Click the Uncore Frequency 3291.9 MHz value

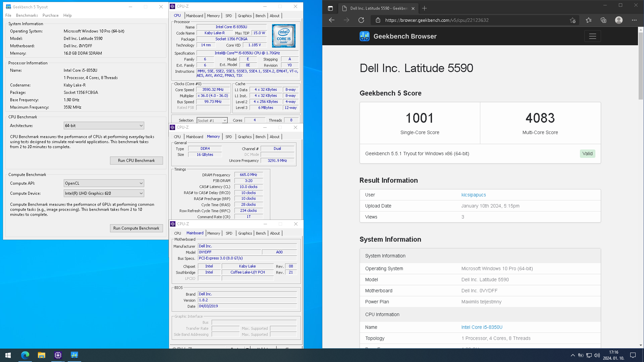click(x=277, y=161)
